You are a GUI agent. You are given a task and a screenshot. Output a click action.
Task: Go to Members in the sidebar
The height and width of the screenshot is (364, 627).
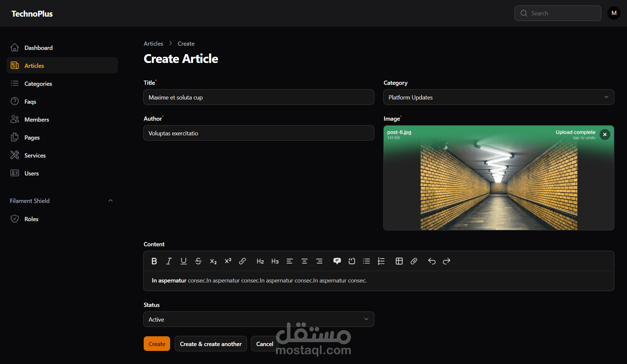pyautogui.click(x=37, y=119)
